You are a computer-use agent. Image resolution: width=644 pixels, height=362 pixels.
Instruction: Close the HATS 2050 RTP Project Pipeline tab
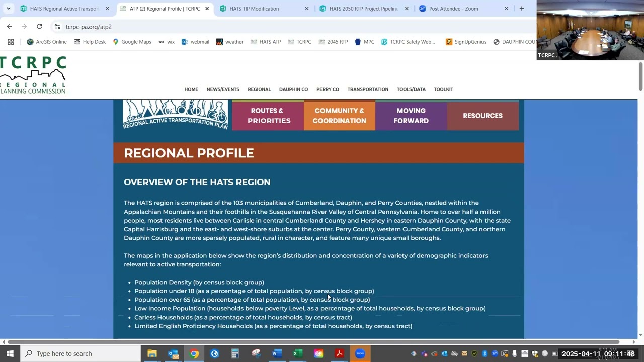(x=407, y=9)
